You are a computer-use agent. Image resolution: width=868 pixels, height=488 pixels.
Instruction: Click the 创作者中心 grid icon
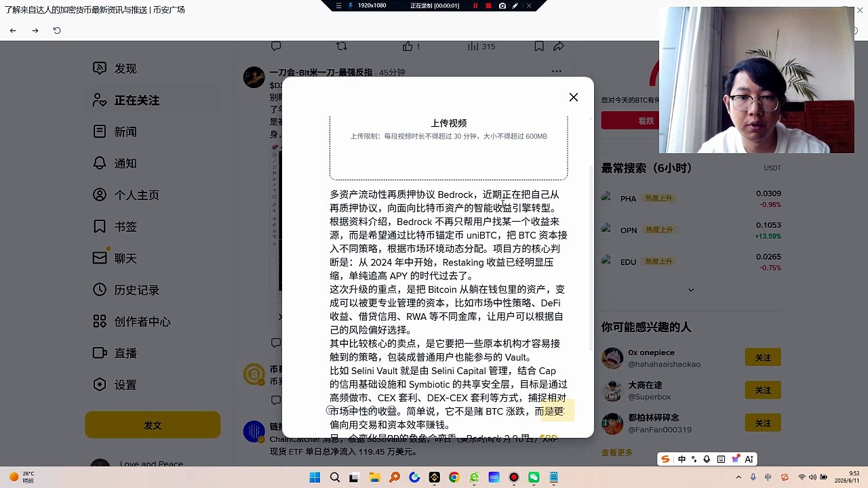point(100,321)
